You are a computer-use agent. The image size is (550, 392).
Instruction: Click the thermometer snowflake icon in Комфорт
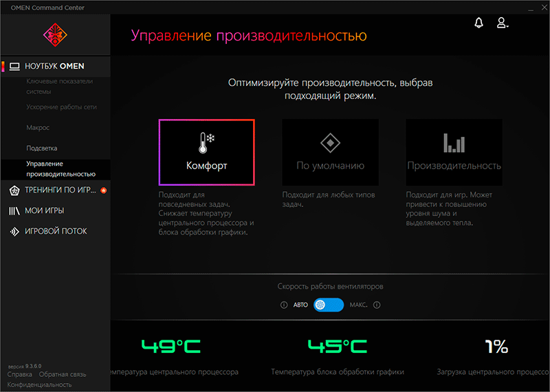pos(207,142)
